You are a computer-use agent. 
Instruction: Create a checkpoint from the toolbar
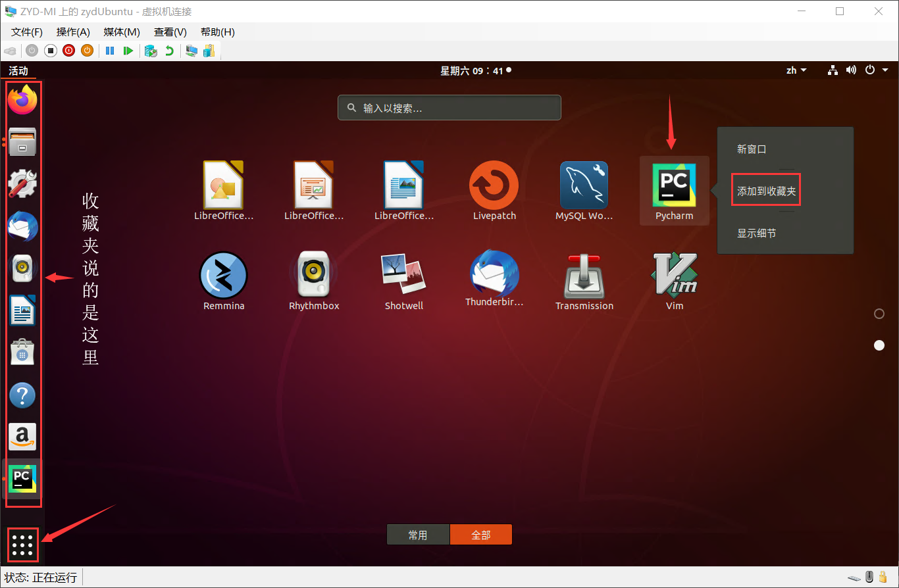pyautogui.click(x=151, y=51)
